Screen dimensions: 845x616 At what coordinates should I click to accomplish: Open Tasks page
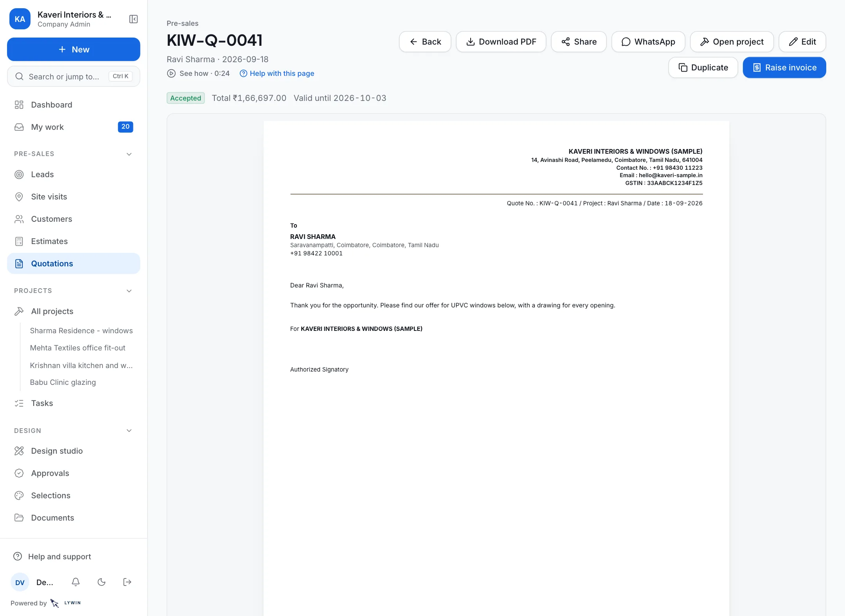[74, 403]
